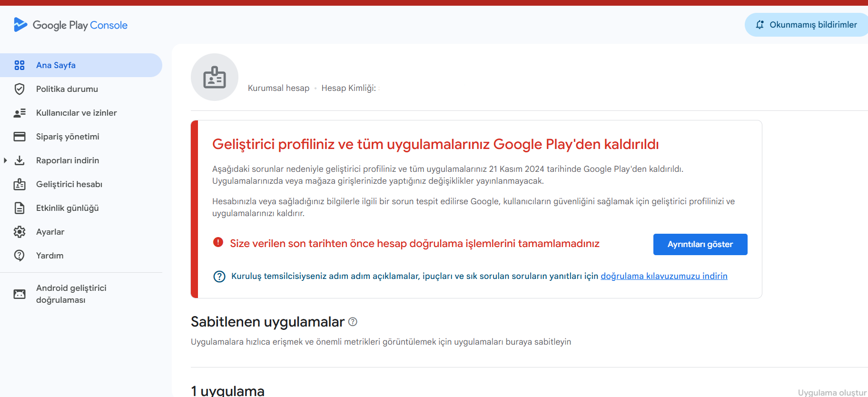Image resolution: width=868 pixels, height=397 pixels.
Task: Go to Ayarlar
Action: pyautogui.click(x=81, y=232)
